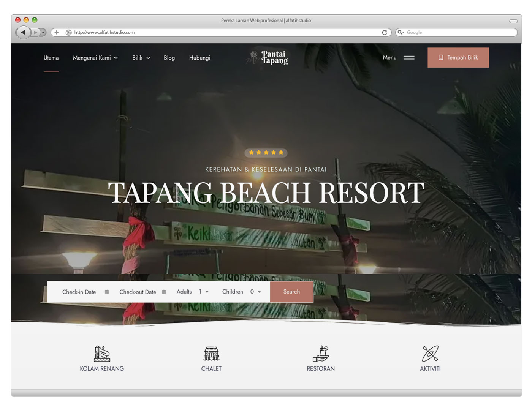Reload the page with the refresh icon
The height and width of the screenshot is (409, 532).
pyautogui.click(x=386, y=33)
